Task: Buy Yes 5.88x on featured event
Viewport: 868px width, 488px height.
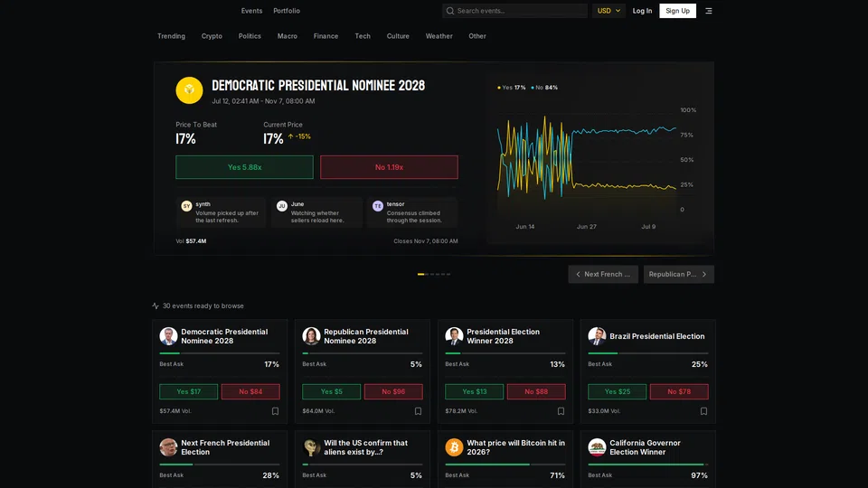Action: pyautogui.click(x=244, y=167)
